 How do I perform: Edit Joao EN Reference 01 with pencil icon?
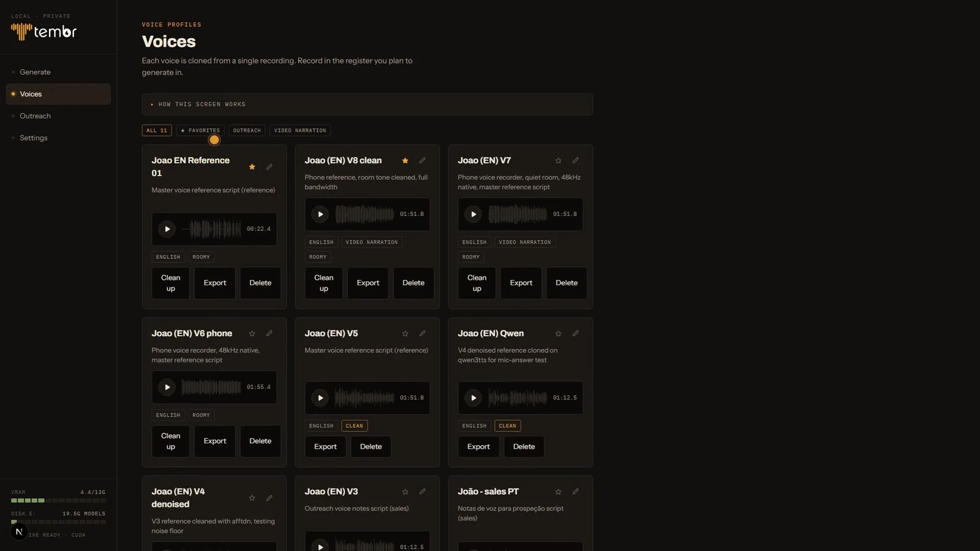point(269,167)
